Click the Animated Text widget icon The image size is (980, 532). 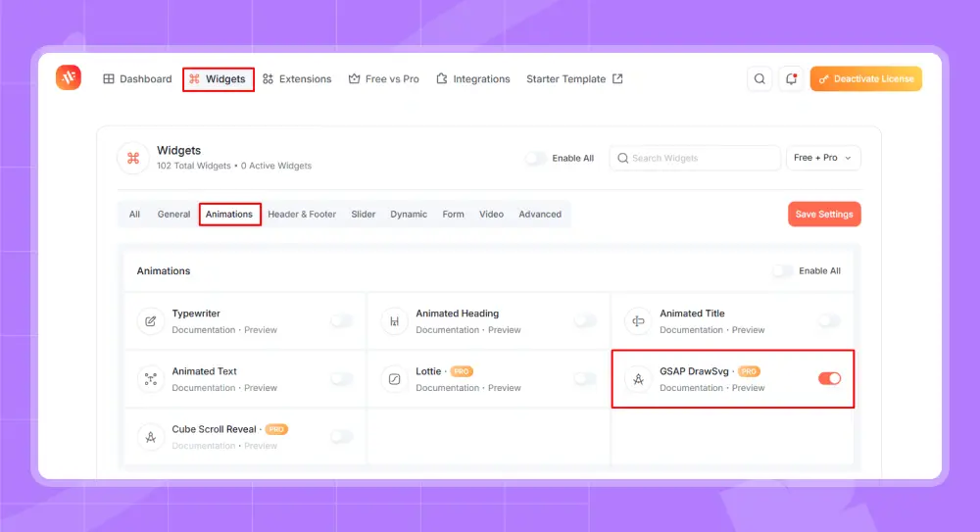pos(151,379)
